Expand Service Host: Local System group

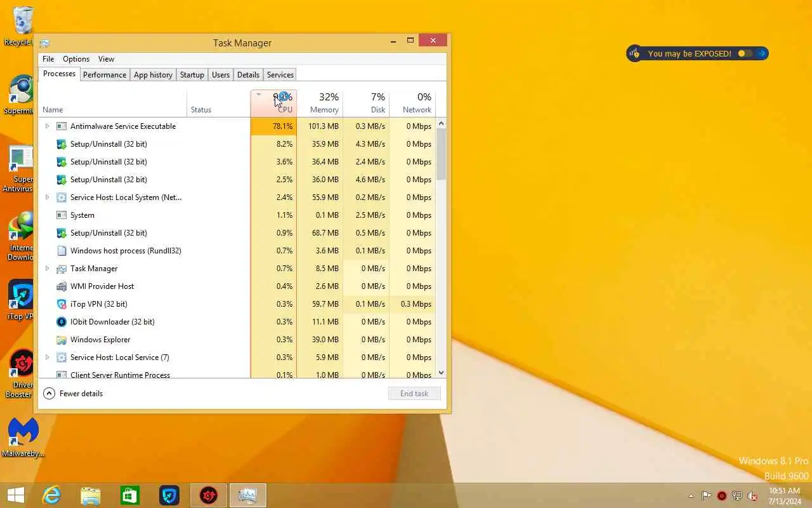click(x=47, y=197)
